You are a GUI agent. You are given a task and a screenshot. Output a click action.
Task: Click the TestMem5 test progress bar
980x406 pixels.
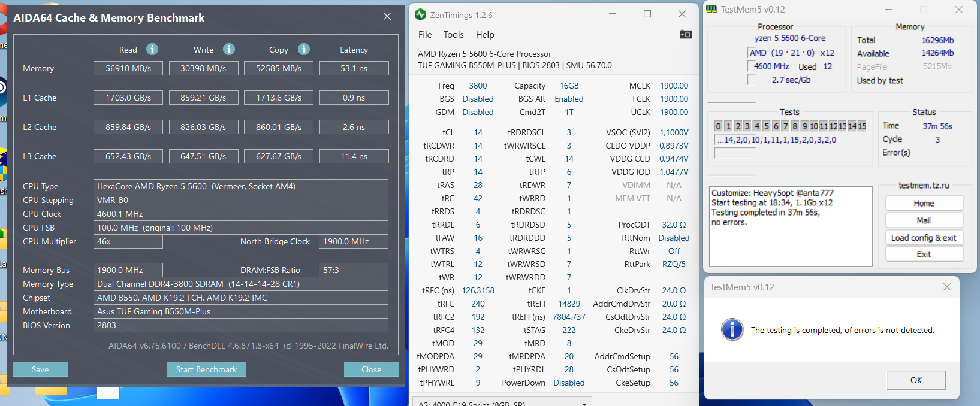[x=735, y=153]
